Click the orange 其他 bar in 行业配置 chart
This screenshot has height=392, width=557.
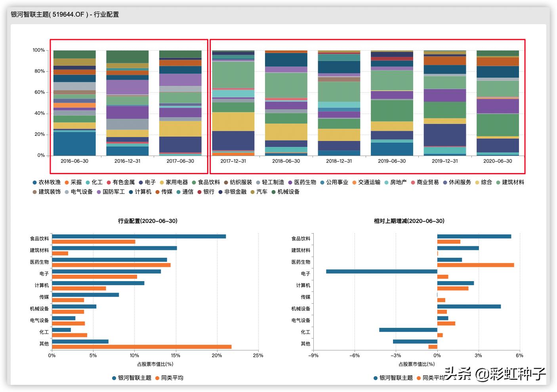tap(141, 347)
